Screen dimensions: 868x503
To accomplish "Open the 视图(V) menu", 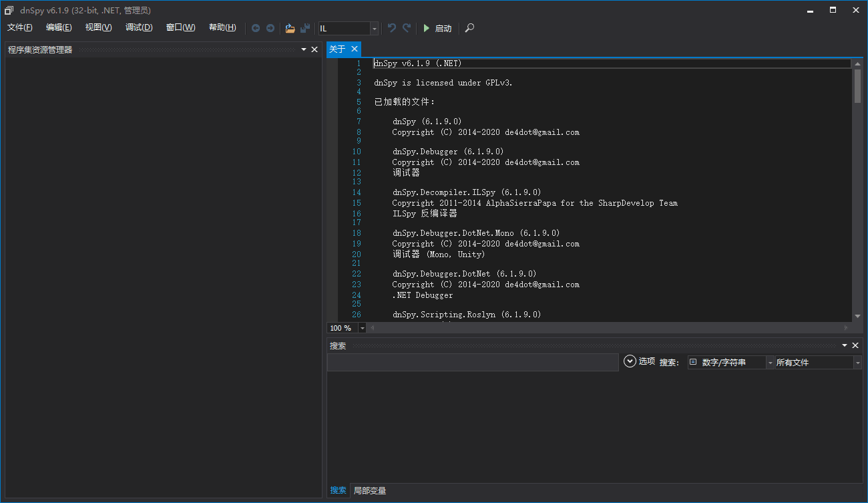I will coord(99,27).
